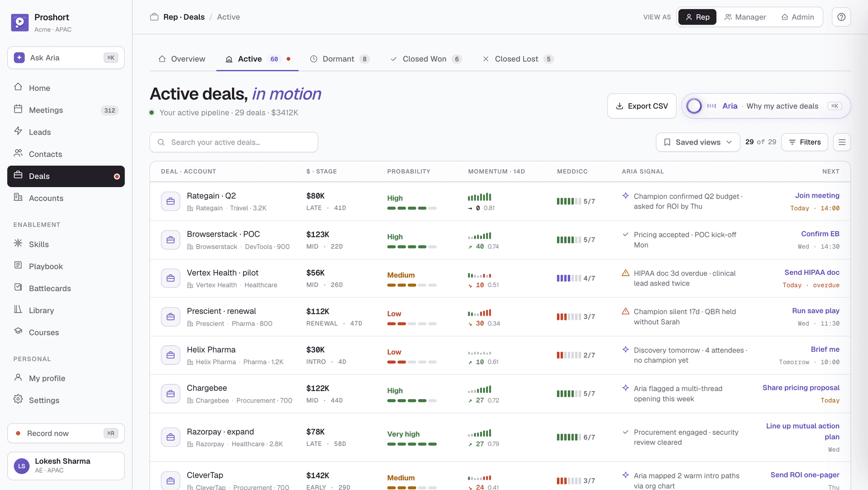This screenshot has height=490, width=868.
Task: Start recording with Record now button
Action: [x=66, y=433]
